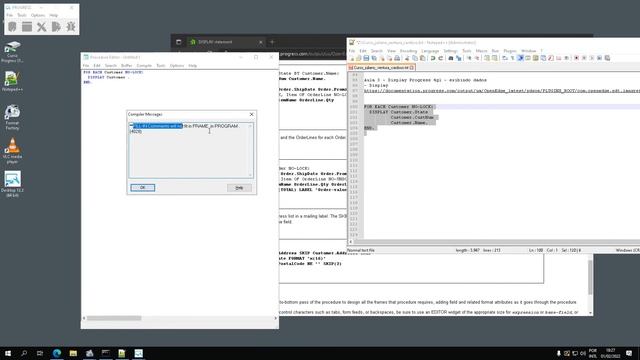The height and width of the screenshot is (360, 640).
Task: Click Undo icon in Notepad++ toolbar
Action: [x=433, y=58]
